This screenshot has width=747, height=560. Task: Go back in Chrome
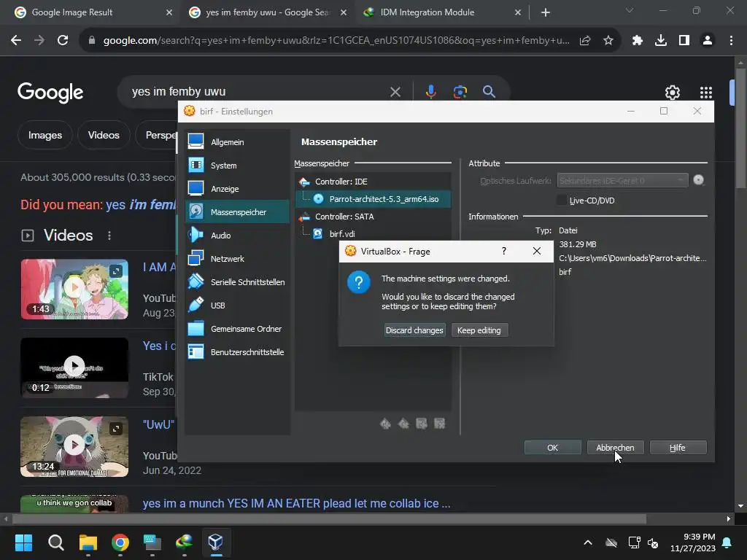[16, 41]
